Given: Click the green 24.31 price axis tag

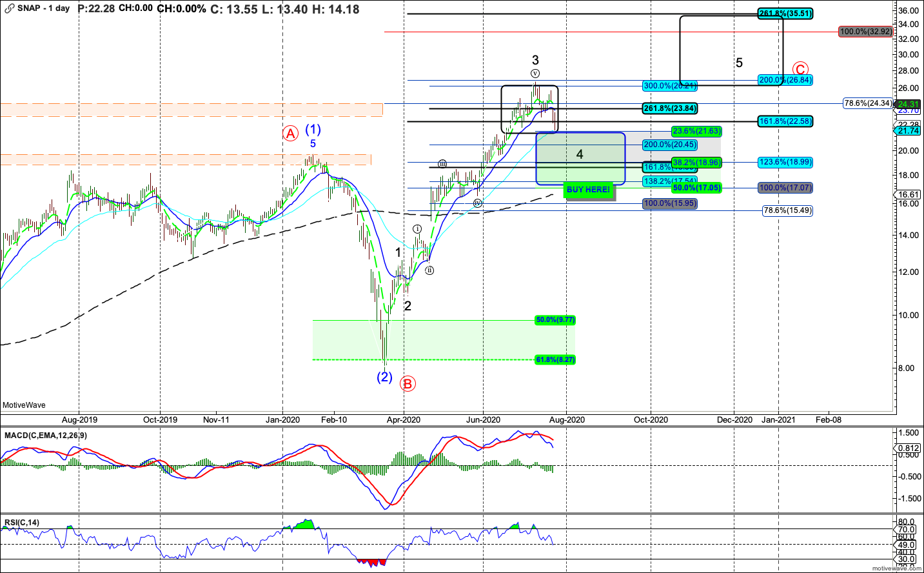Looking at the screenshot, I should point(908,104).
